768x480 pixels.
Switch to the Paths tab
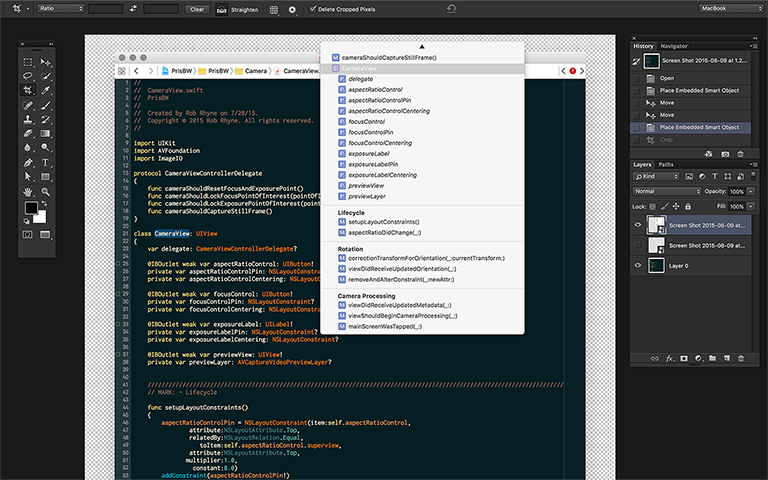(x=666, y=165)
